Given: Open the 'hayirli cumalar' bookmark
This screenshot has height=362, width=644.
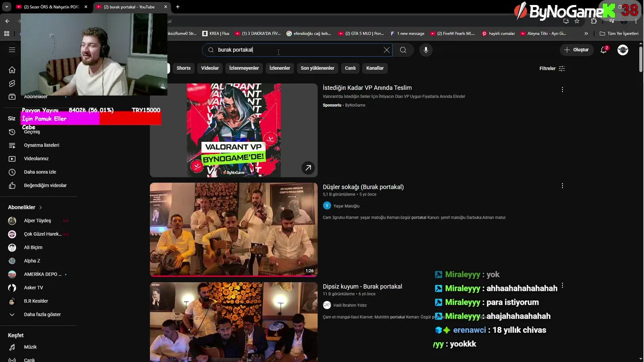Looking at the screenshot, I should pyautogui.click(x=498, y=34).
